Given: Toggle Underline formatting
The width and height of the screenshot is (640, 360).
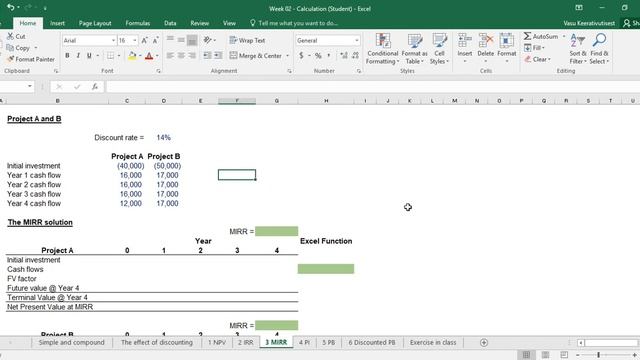Looking at the screenshot, I should [x=89, y=56].
